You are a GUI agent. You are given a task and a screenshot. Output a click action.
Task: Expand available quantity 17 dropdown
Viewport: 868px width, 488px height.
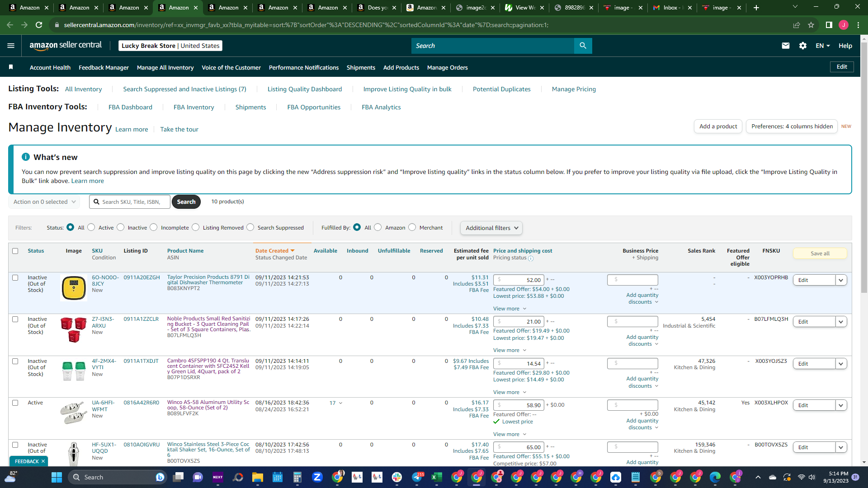point(336,403)
